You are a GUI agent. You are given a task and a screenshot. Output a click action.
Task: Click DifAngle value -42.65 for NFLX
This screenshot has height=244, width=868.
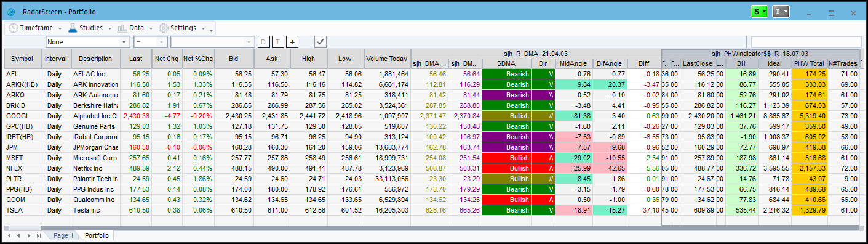[x=610, y=168]
